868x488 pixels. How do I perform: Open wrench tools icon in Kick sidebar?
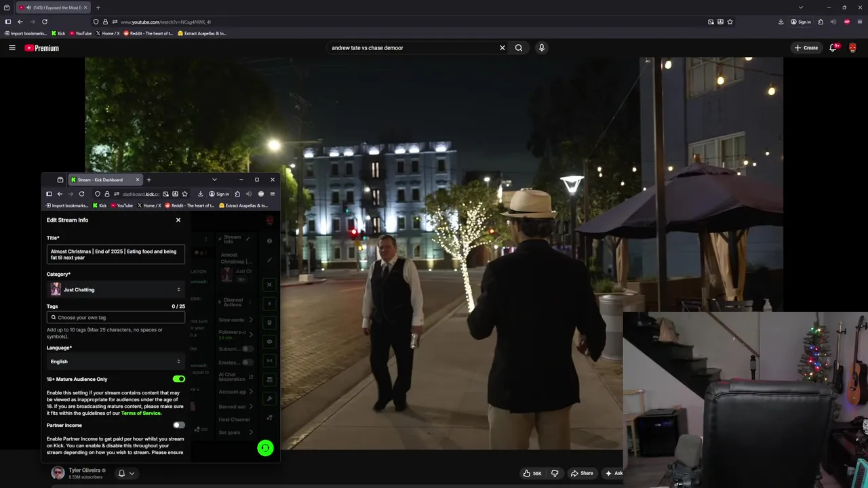[x=269, y=399]
